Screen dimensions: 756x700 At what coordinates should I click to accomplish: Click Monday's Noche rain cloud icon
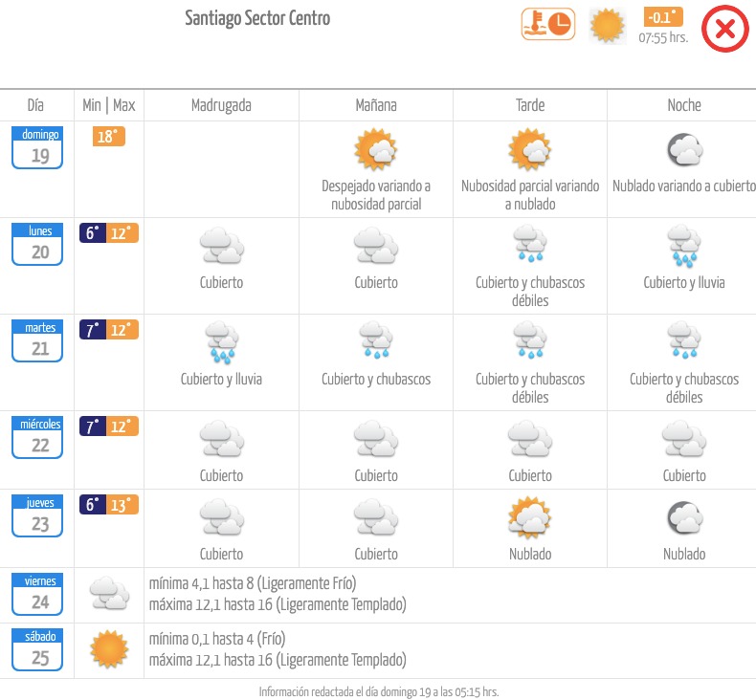[x=684, y=246]
